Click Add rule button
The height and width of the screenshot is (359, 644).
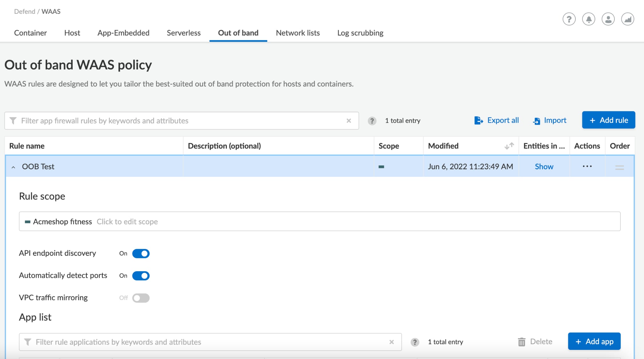click(x=609, y=120)
